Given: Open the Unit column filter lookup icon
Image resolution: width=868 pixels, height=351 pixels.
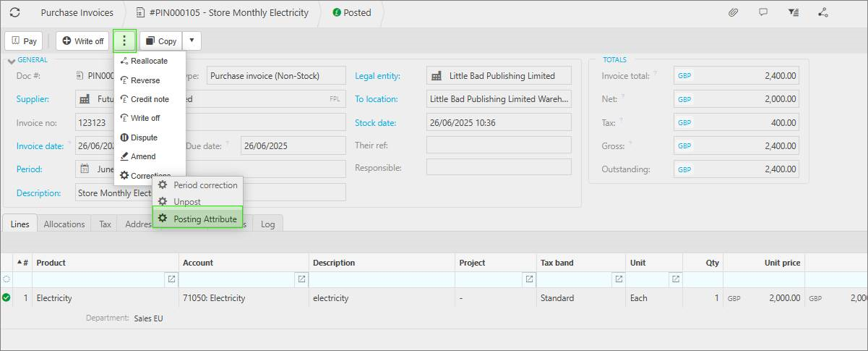Looking at the screenshot, I should coord(676,279).
